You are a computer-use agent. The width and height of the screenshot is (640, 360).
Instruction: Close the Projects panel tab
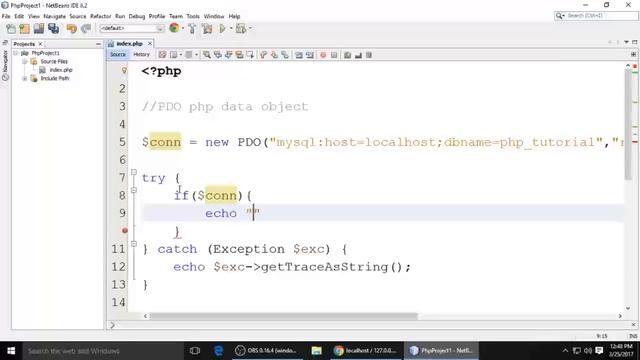(40, 44)
